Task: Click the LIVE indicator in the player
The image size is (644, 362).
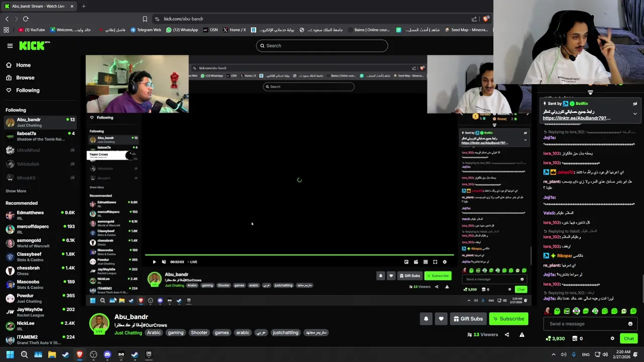Action: pos(193,262)
